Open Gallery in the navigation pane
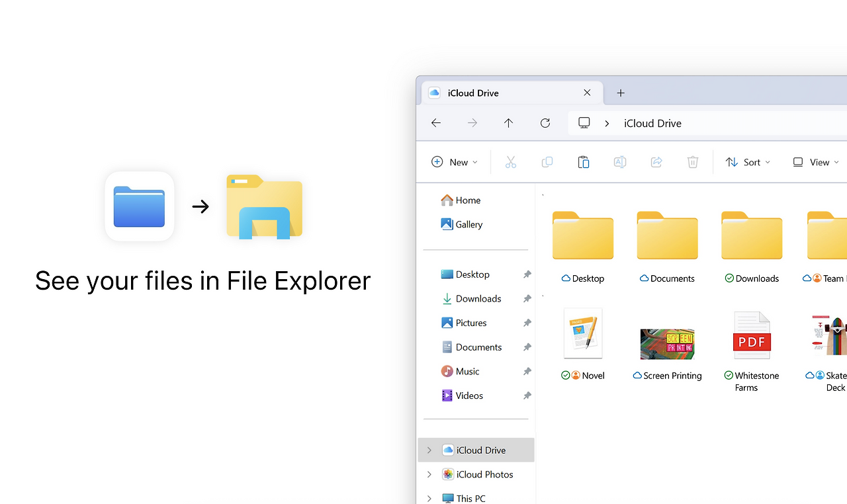The image size is (847, 504). (461, 225)
